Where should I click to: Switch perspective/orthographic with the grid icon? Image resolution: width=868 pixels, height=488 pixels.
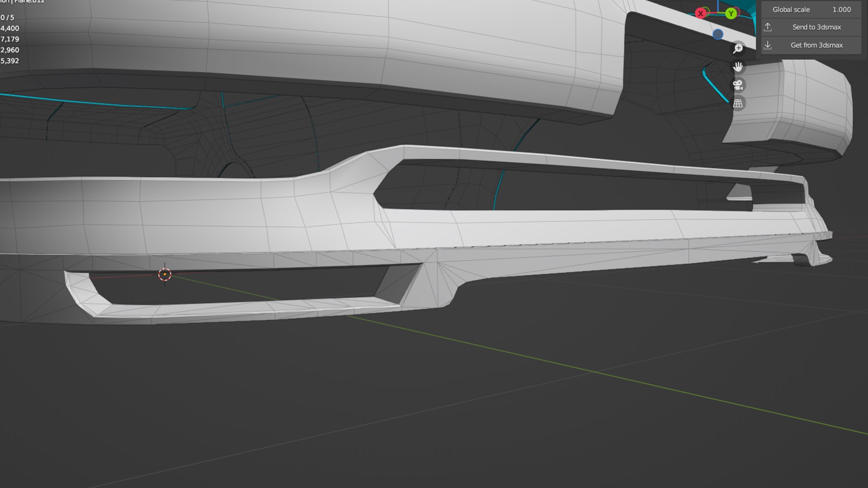[x=738, y=103]
